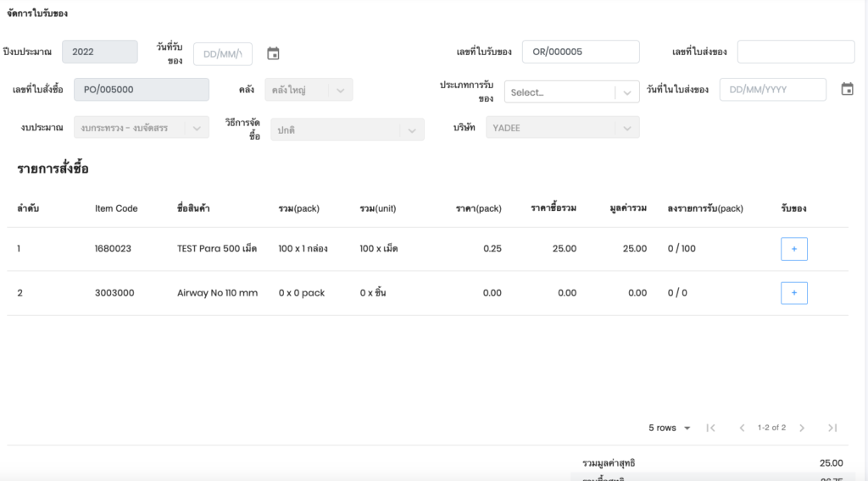Go to last page of table
Viewport: 868px width, 481px height.
pyautogui.click(x=832, y=428)
